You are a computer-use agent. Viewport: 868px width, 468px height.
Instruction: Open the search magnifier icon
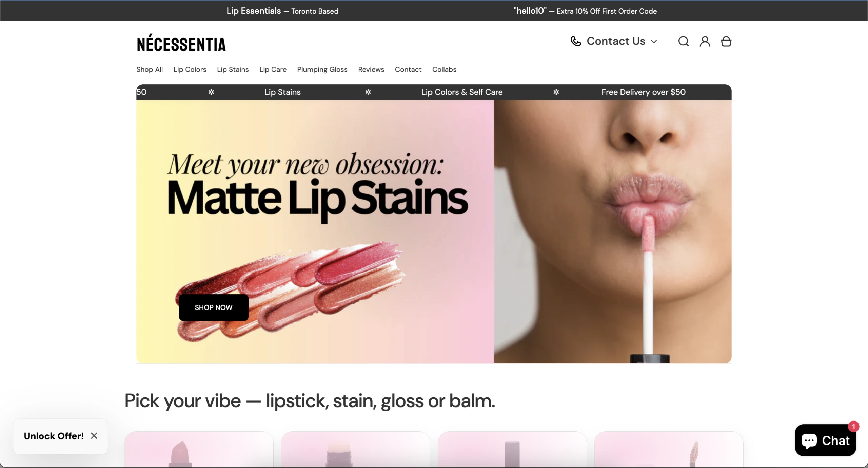pos(683,41)
